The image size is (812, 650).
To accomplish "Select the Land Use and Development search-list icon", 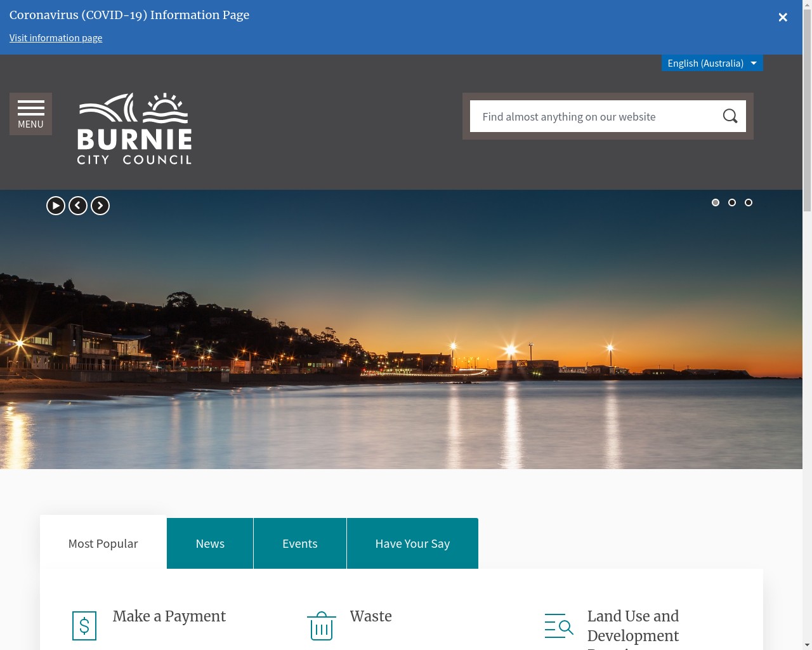I will point(559,625).
